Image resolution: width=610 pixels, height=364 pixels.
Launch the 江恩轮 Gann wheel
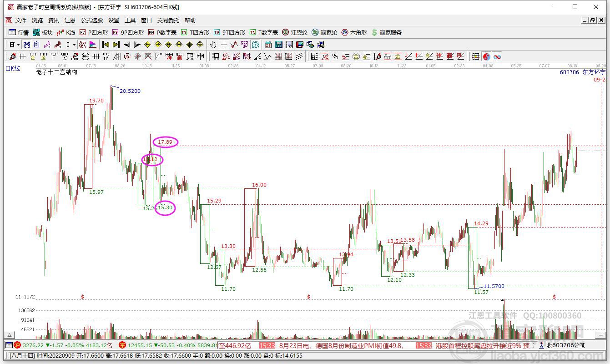pyautogui.click(x=295, y=32)
